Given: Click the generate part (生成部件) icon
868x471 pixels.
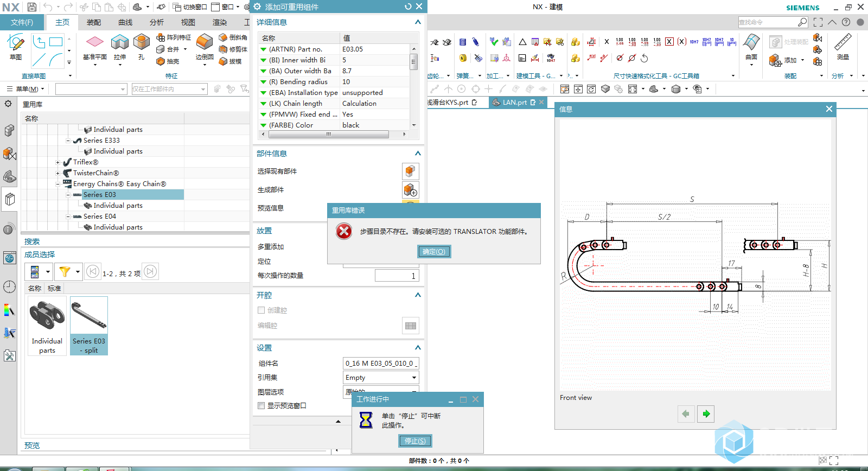Looking at the screenshot, I should point(411,190).
